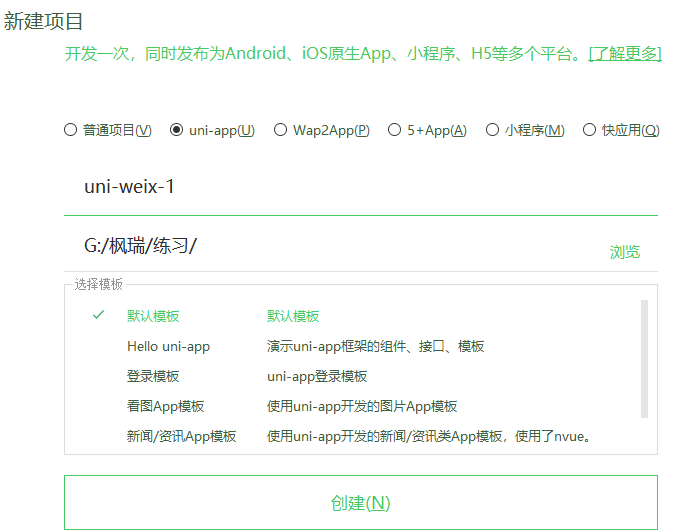Click description uni-app登录模板
Screen dimensions: 679x530
click(x=317, y=376)
